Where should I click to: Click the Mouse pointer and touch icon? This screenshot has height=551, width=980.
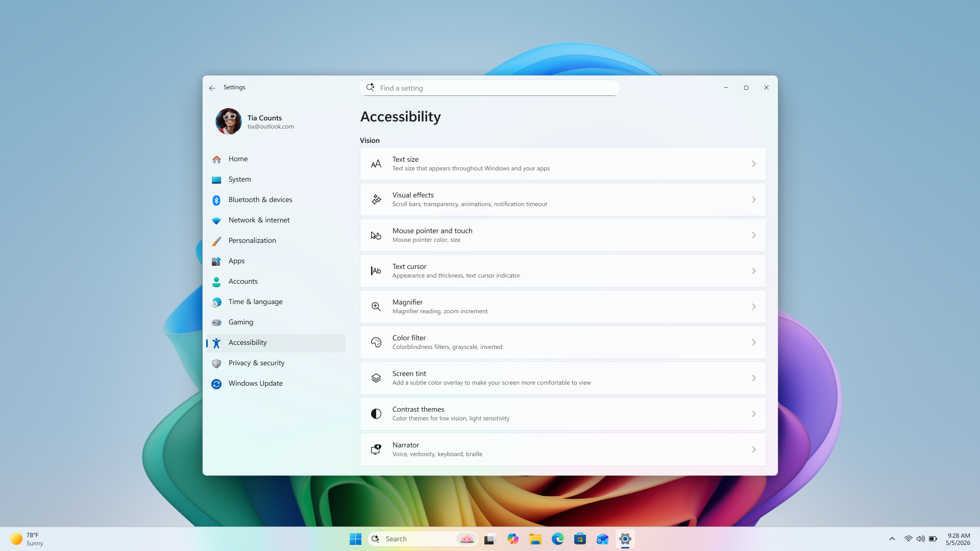pos(376,235)
